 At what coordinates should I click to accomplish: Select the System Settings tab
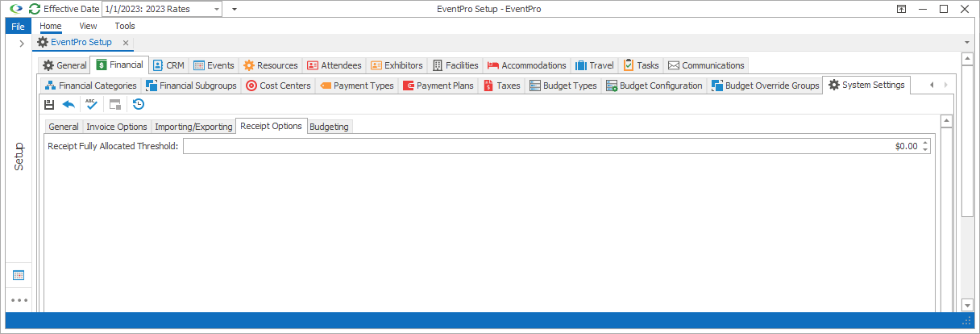tap(866, 85)
